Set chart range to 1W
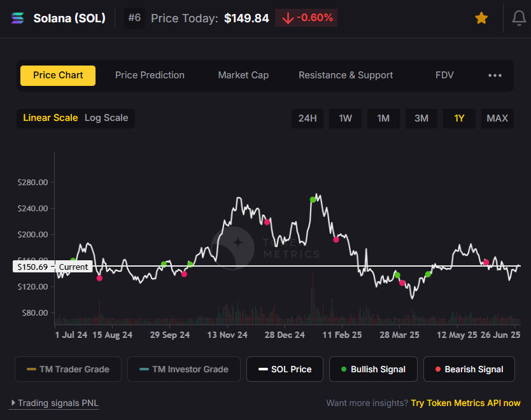Image resolution: width=531 pixels, height=420 pixels. click(346, 118)
